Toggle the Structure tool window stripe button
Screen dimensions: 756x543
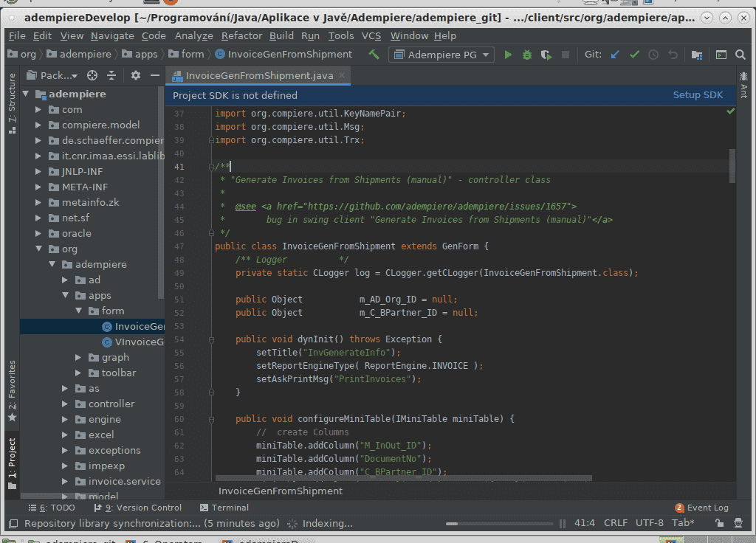11,103
